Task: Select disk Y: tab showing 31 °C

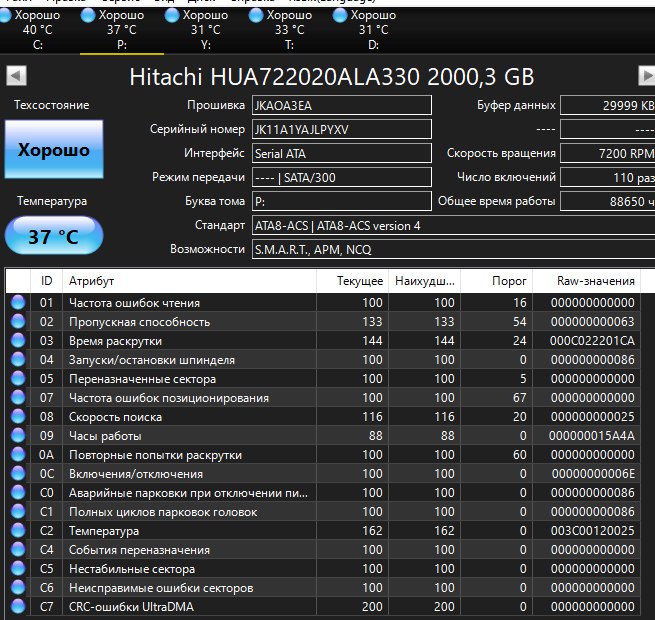Action: tap(206, 30)
